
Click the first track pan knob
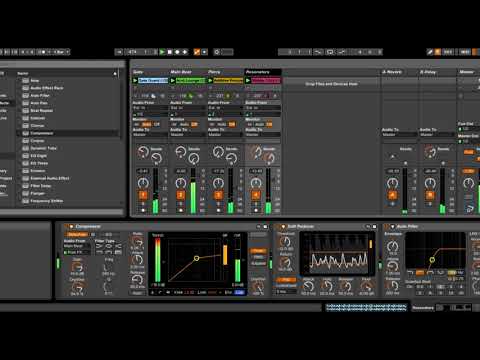pyautogui.click(x=143, y=183)
